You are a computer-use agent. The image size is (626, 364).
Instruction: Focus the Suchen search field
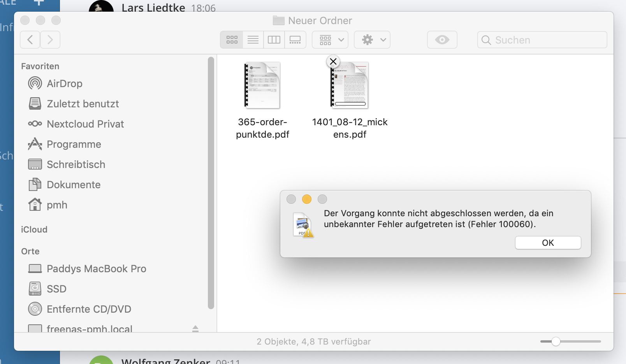point(542,40)
